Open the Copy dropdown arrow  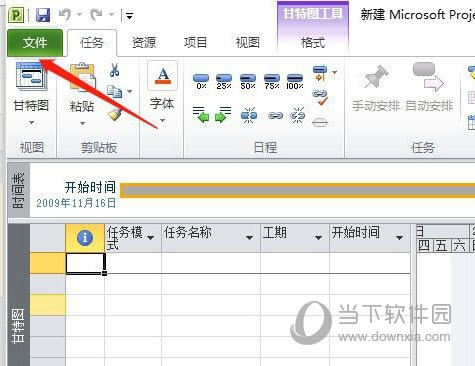pos(129,91)
